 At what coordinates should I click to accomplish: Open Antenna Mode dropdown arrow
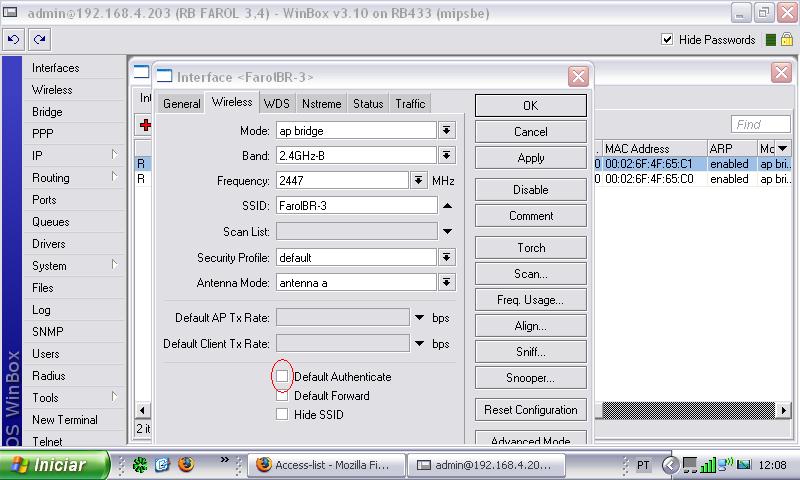(446, 282)
